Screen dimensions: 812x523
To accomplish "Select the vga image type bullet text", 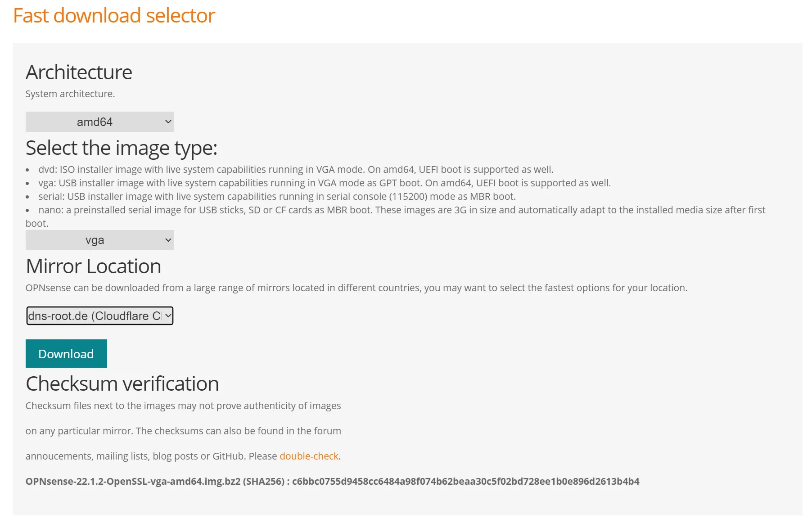I will click(x=324, y=183).
